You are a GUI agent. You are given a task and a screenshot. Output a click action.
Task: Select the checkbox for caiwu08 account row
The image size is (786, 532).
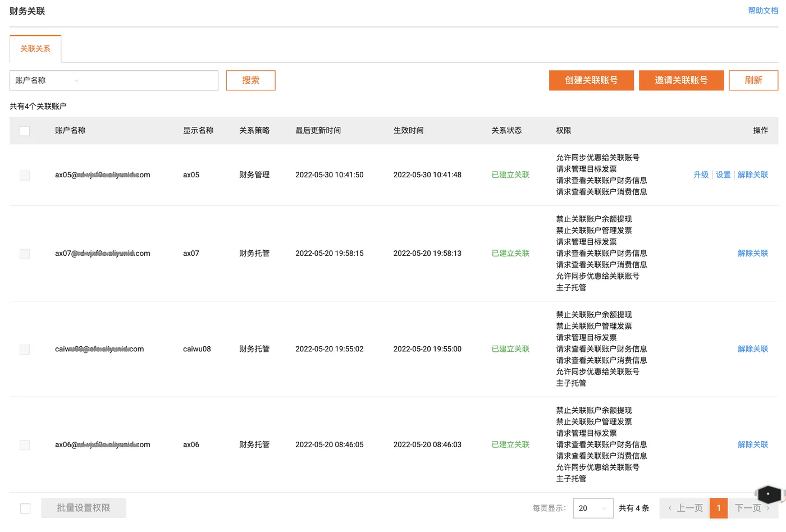point(25,349)
